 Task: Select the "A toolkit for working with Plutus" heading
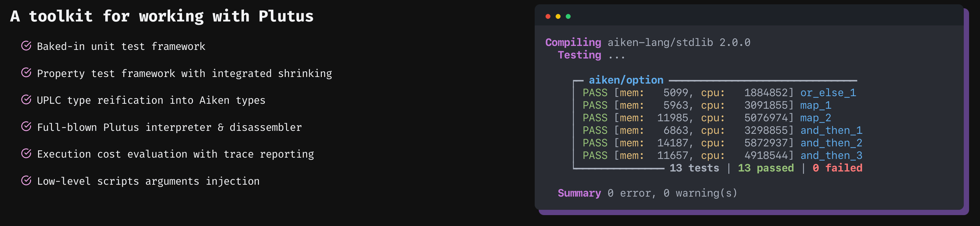pos(162,16)
